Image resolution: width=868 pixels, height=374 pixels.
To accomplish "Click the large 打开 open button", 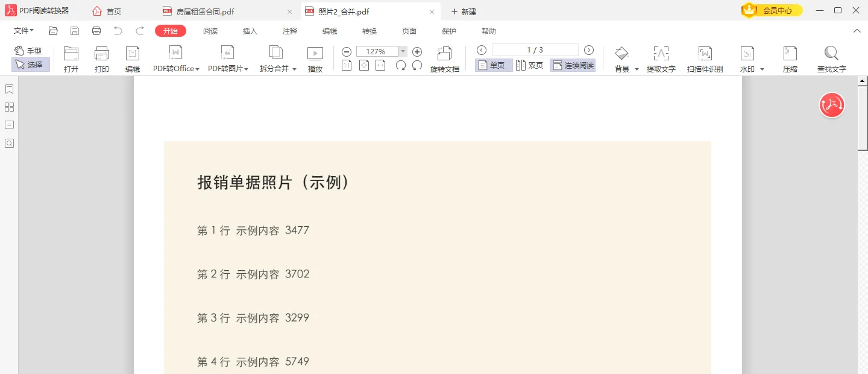I will click(71, 59).
